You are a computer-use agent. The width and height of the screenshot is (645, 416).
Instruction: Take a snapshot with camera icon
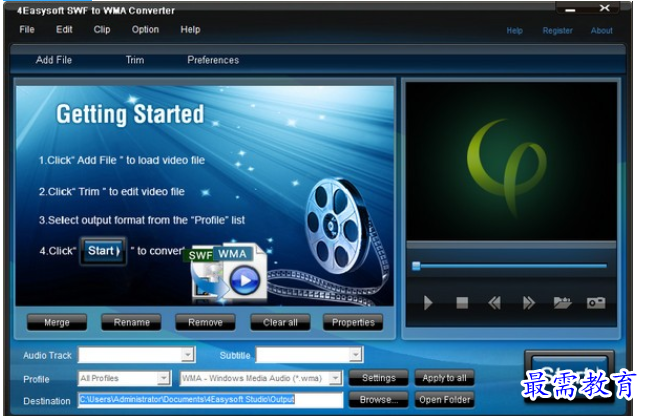[x=596, y=303]
